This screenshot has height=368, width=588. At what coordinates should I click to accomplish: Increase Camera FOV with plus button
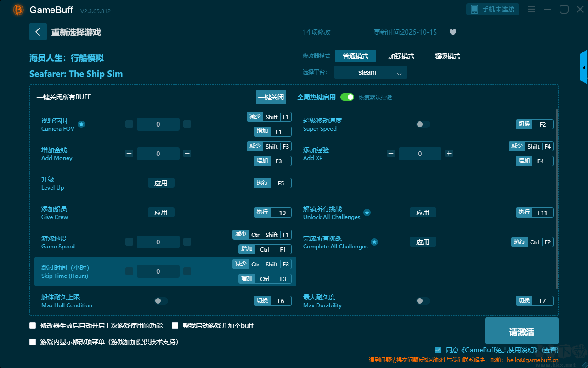(187, 124)
